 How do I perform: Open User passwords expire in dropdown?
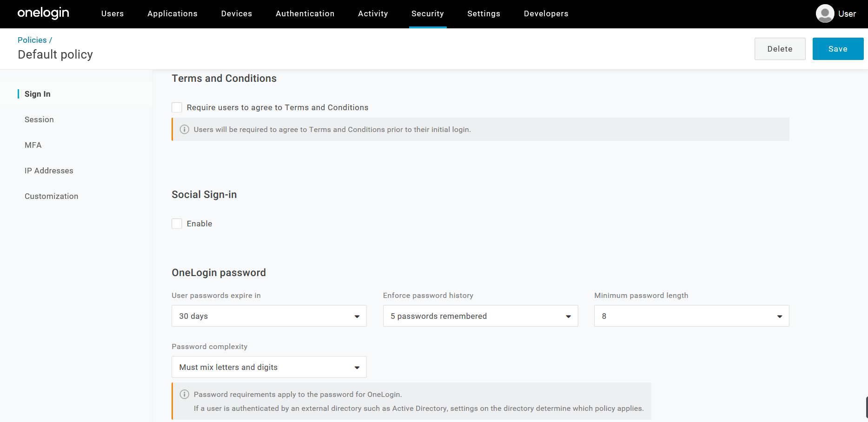269,316
